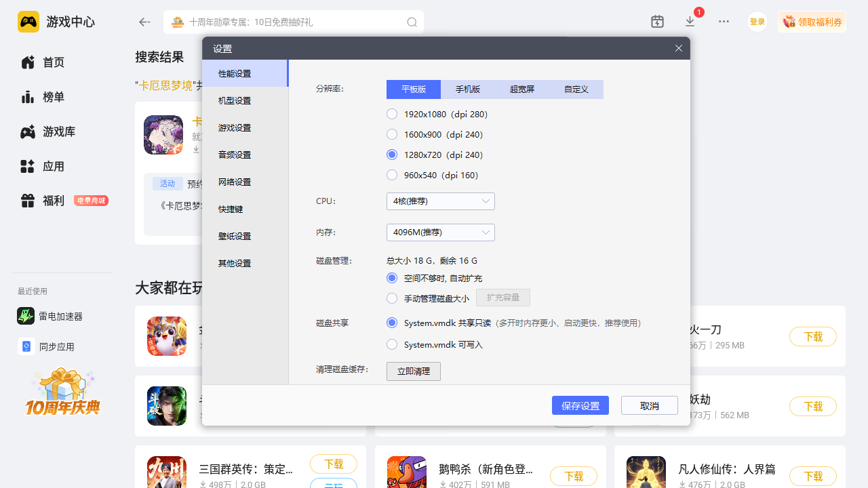Go to 游戏库 in sidebar
Image resolution: width=868 pixels, height=488 pixels.
point(58,131)
